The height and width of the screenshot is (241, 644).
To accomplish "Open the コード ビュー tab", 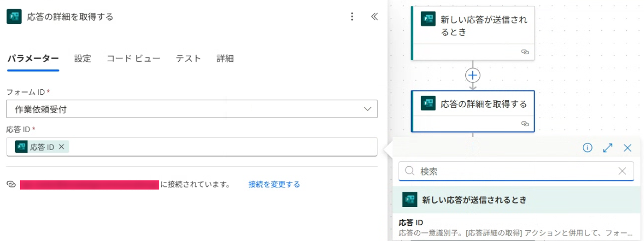I will 133,58.
